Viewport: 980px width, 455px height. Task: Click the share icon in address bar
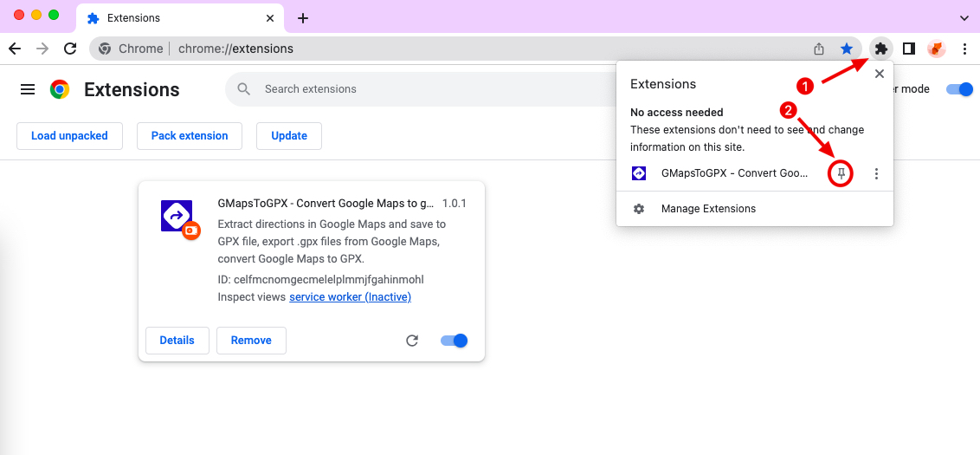pyautogui.click(x=819, y=49)
